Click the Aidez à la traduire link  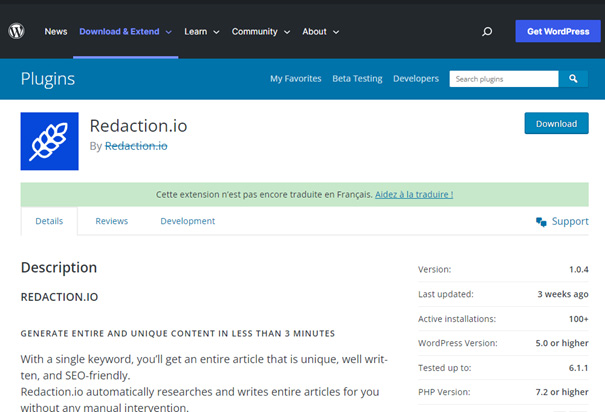click(414, 194)
